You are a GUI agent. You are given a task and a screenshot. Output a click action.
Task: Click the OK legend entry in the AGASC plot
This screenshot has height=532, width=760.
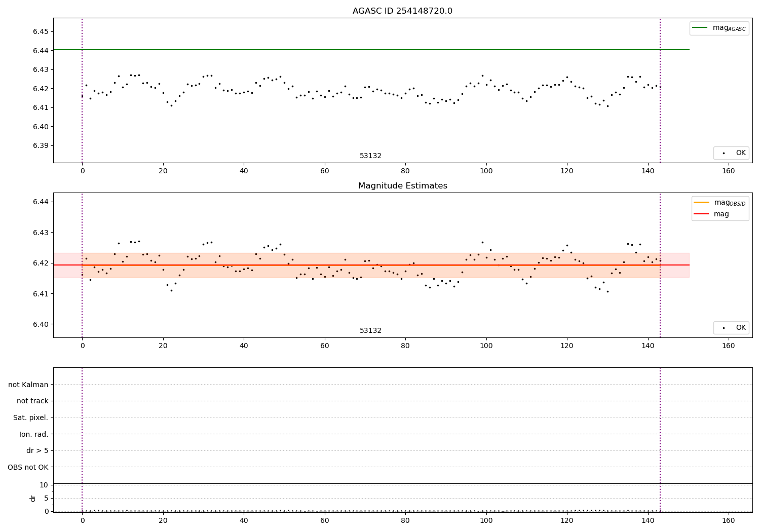point(731,153)
